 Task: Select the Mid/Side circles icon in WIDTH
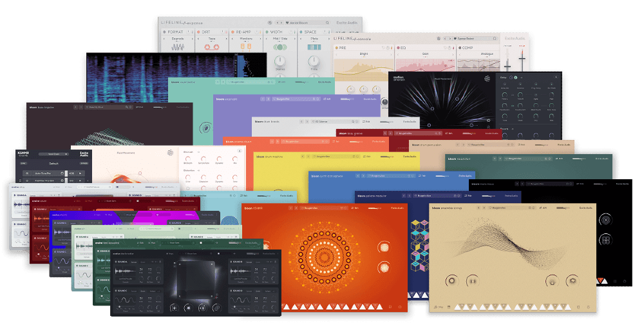coord(279,47)
